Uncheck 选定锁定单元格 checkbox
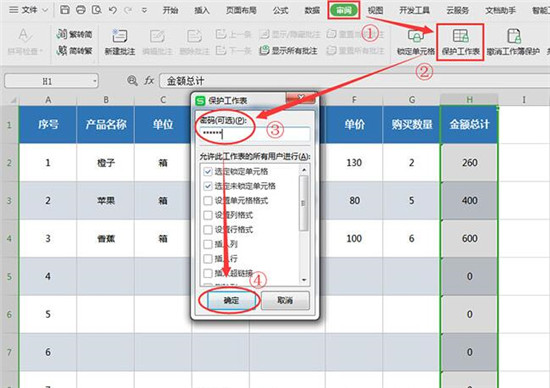550x388 pixels. pyautogui.click(x=208, y=171)
